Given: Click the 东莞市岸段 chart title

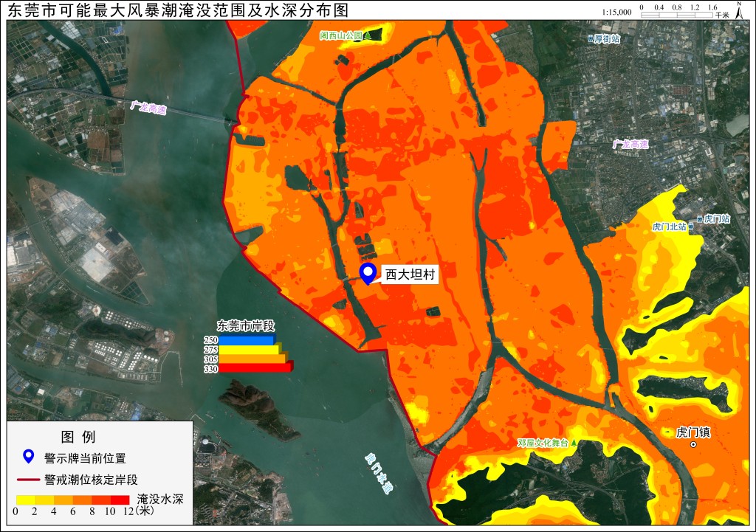Looking at the screenshot, I should click(x=246, y=325).
